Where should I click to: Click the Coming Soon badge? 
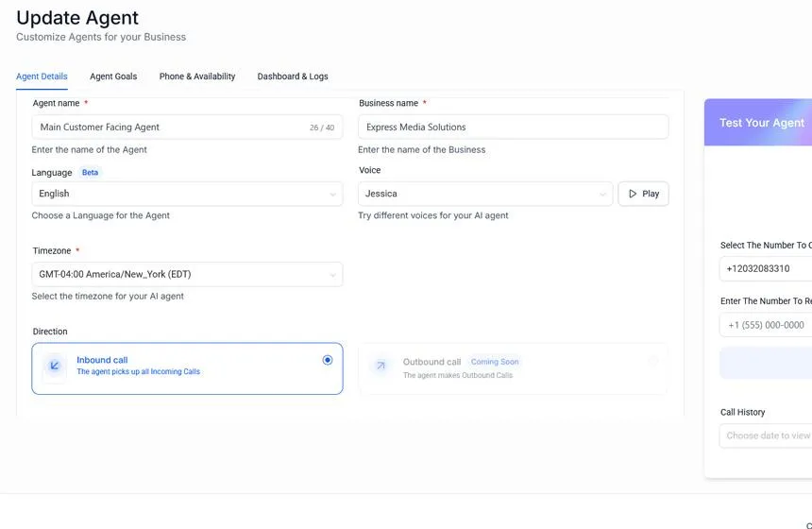point(497,362)
